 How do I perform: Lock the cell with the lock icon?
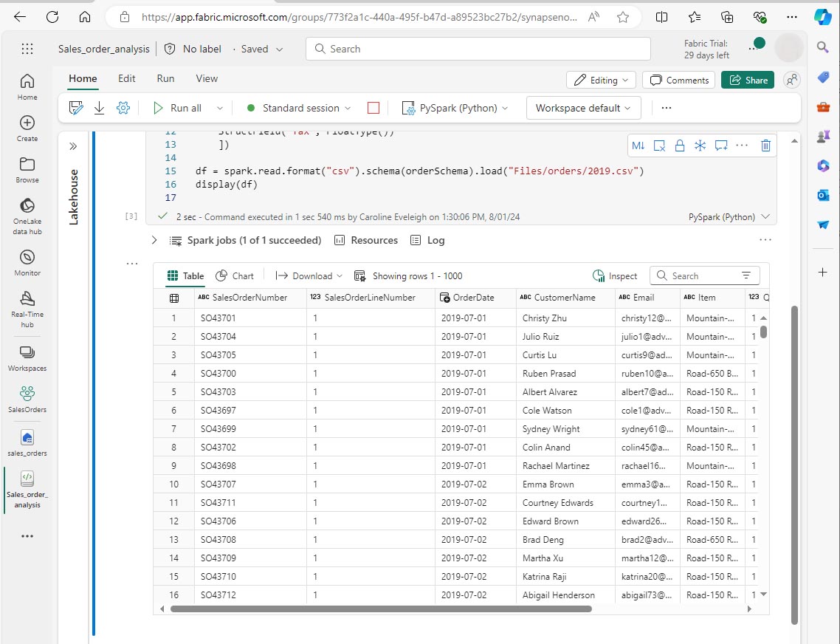pos(679,145)
